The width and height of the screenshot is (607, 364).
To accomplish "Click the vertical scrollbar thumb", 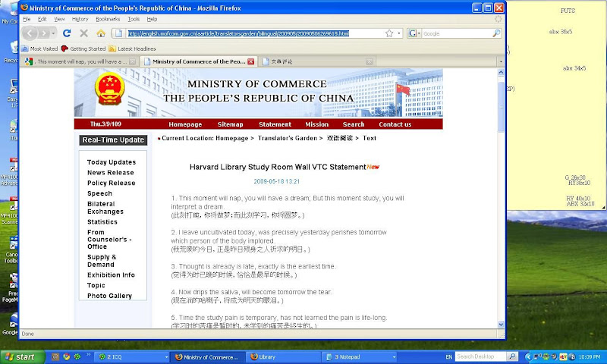I will click(501, 106).
